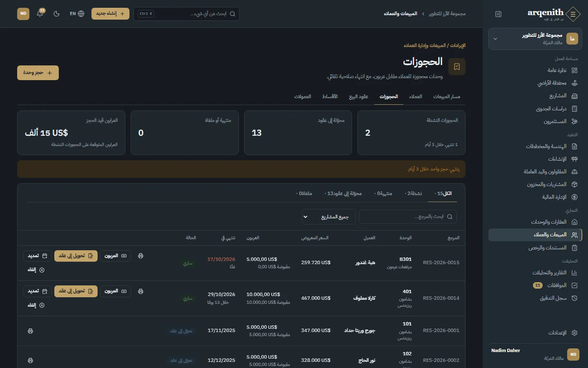Open المشاريع in the sidebar

(535, 96)
